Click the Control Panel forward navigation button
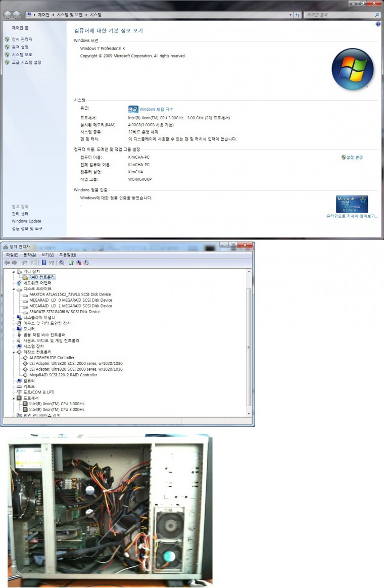The width and height of the screenshot is (384, 588). [17, 15]
